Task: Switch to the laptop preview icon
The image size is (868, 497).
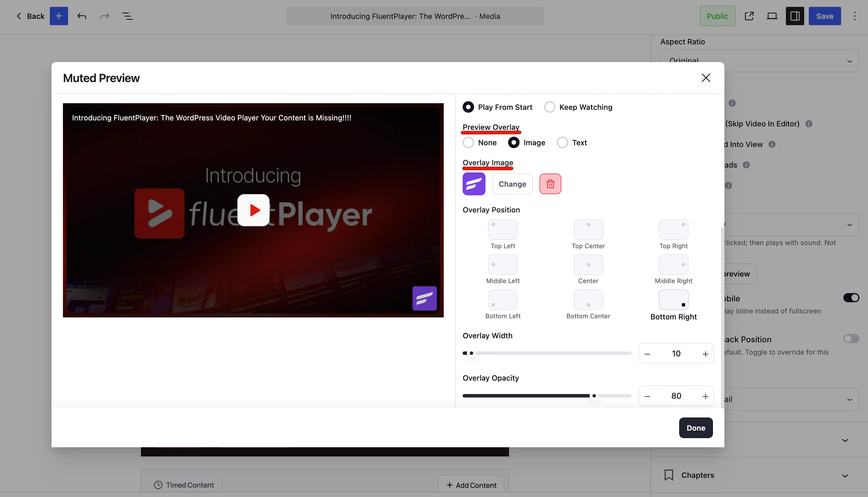Action: pyautogui.click(x=772, y=16)
